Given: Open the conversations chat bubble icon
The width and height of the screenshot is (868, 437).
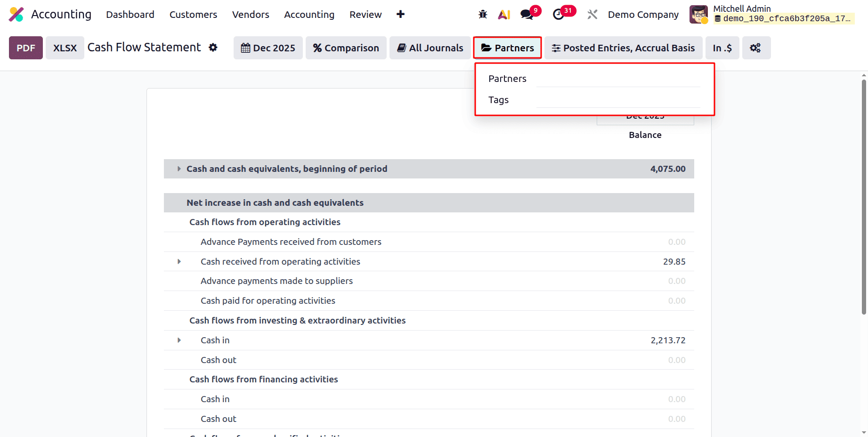Looking at the screenshot, I should tap(526, 14).
